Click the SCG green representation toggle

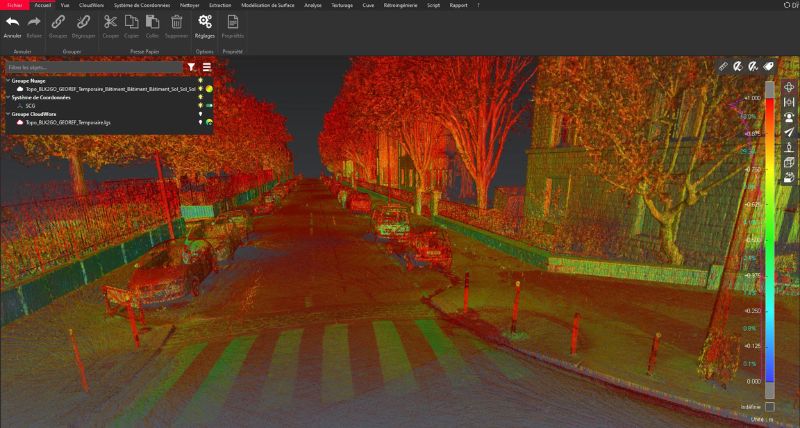pos(209,106)
